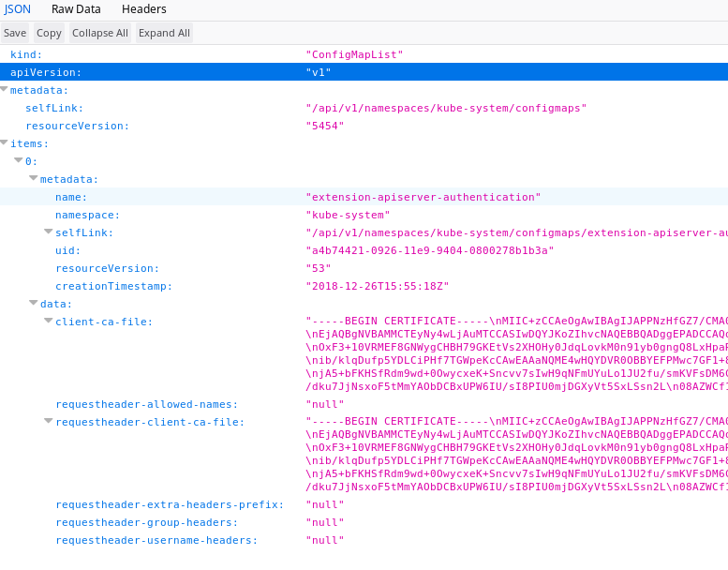Collapse the client-ca-file value
This screenshot has height=570, width=728.
[x=49, y=322]
